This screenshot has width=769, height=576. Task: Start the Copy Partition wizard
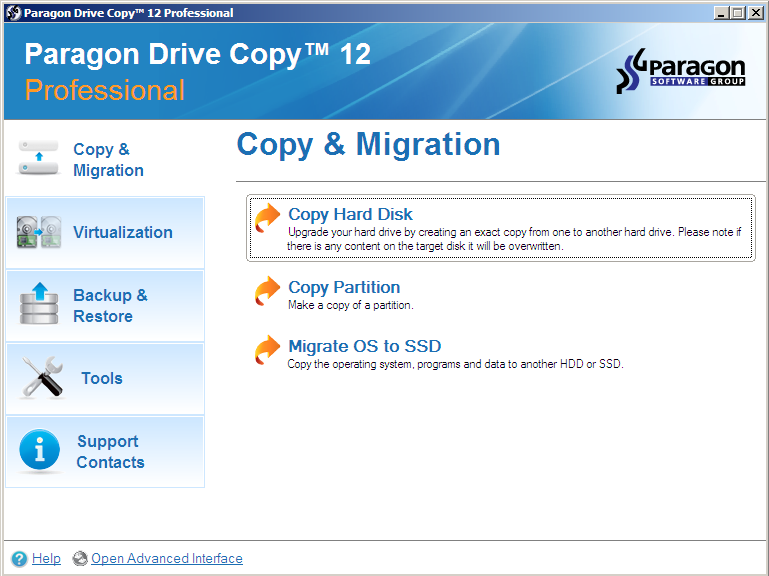click(344, 287)
